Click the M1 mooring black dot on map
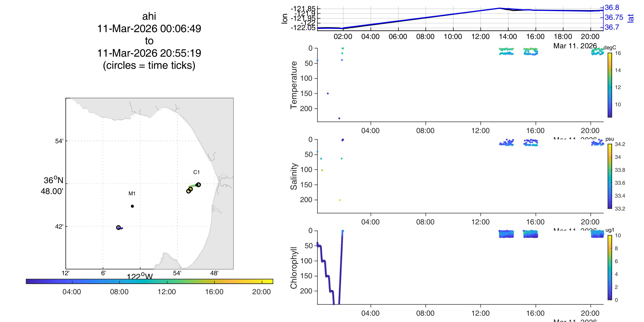The image size is (644, 322). point(132,206)
